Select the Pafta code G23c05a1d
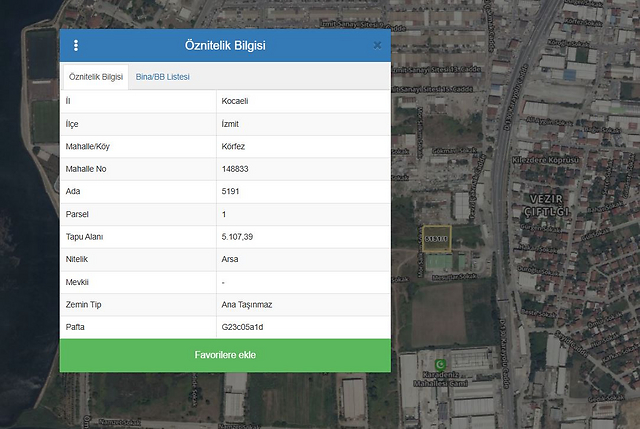Image resolution: width=640 pixels, height=429 pixels. click(242, 327)
